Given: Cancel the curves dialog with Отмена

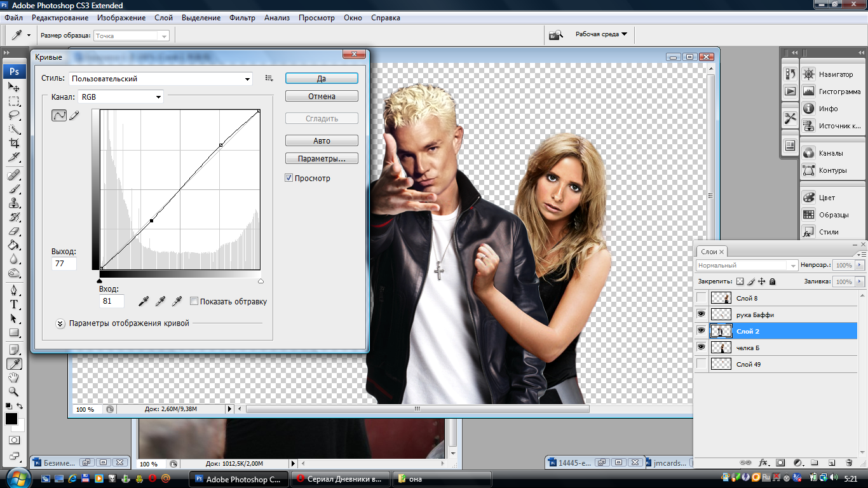Looking at the screenshot, I should 322,97.
